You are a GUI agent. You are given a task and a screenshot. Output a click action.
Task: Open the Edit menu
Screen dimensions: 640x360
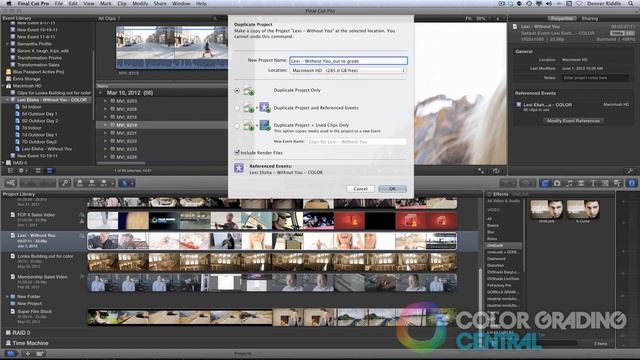pos(73,3)
